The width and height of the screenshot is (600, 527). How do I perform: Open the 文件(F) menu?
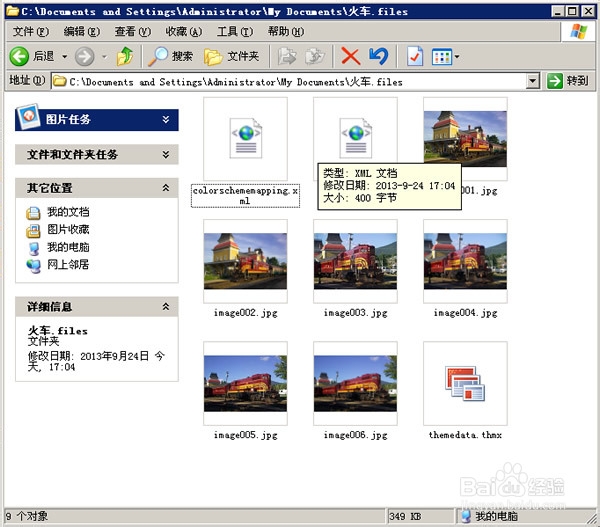(31, 31)
